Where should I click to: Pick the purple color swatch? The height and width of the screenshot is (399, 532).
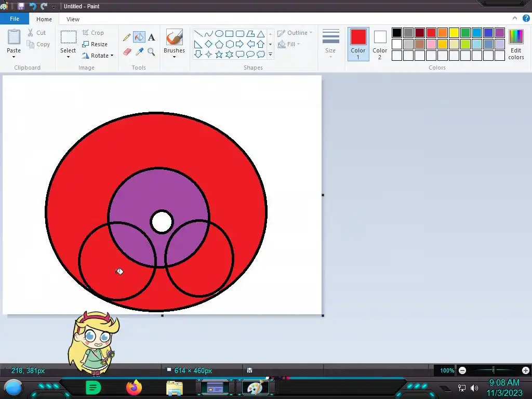pyautogui.click(x=500, y=33)
